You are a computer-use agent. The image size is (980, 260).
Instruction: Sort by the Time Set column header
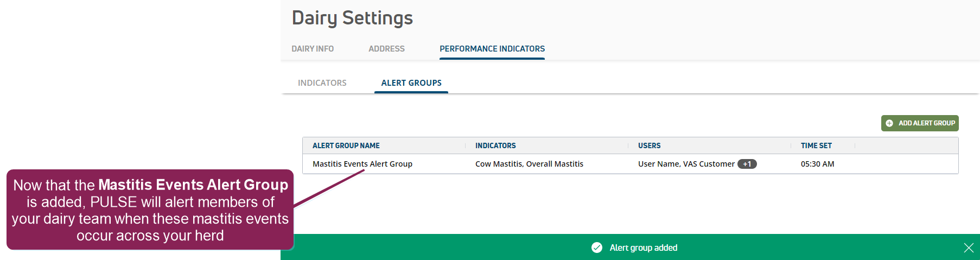[816, 145]
